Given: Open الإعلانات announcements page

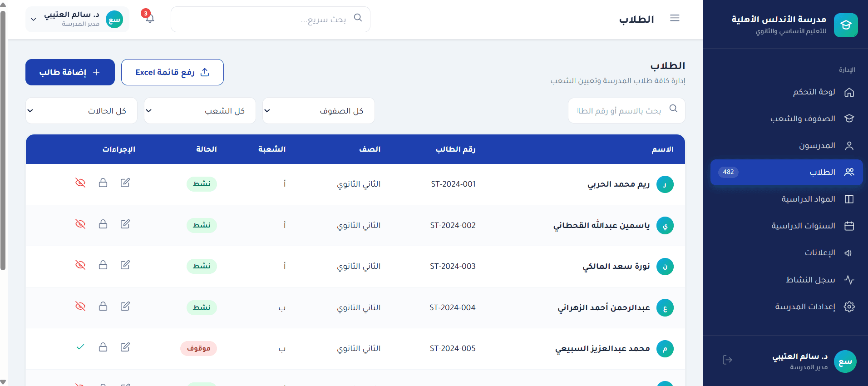Looking at the screenshot, I should click(786, 252).
